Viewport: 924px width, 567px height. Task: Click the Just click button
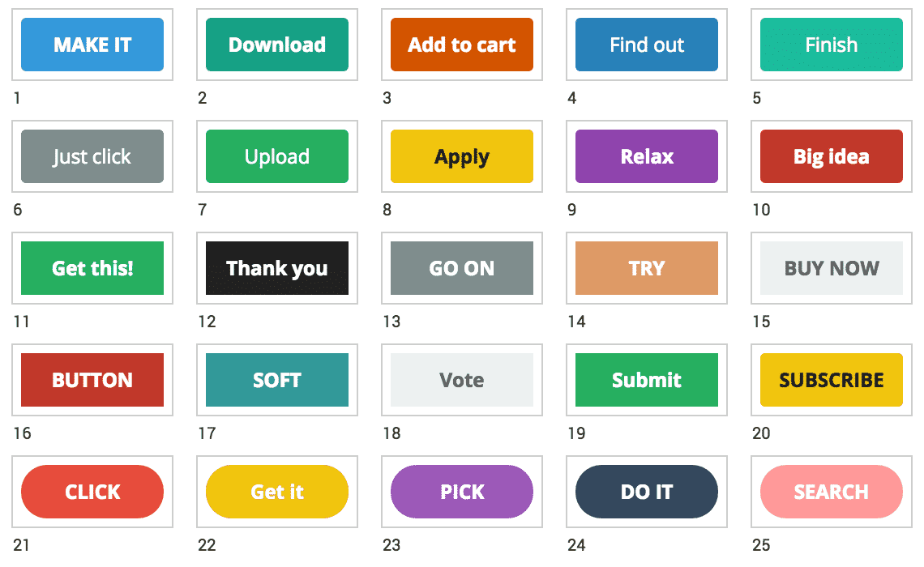[92, 156]
